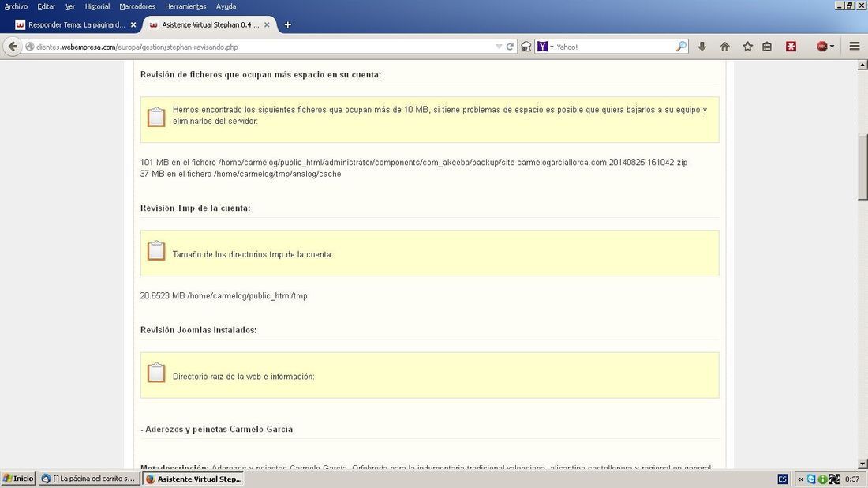Bookmark this page with the star icon
This screenshot has width=868, height=488.
747,47
